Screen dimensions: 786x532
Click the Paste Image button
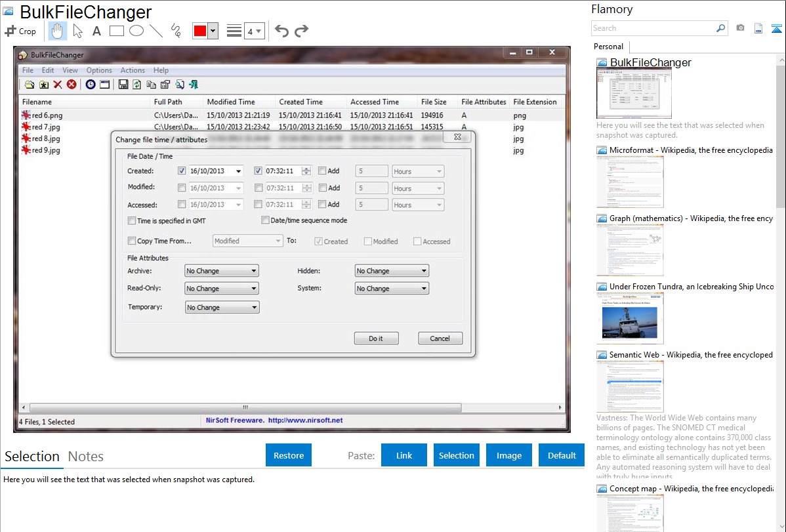(508, 455)
